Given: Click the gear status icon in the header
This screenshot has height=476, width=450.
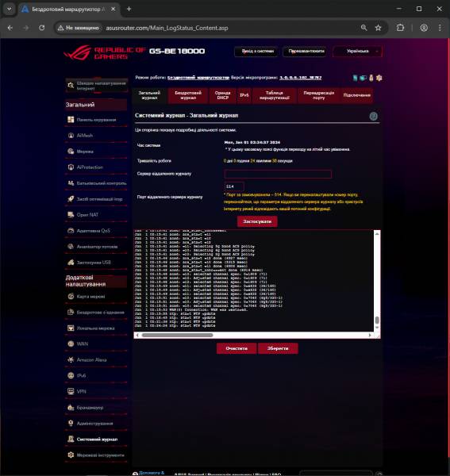Looking at the screenshot, I should tap(379, 78).
